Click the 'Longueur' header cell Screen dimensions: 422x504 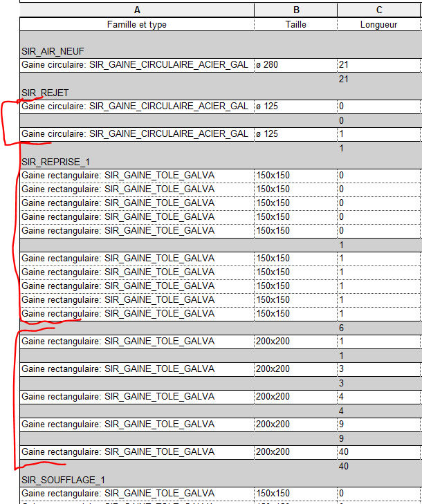379,24
